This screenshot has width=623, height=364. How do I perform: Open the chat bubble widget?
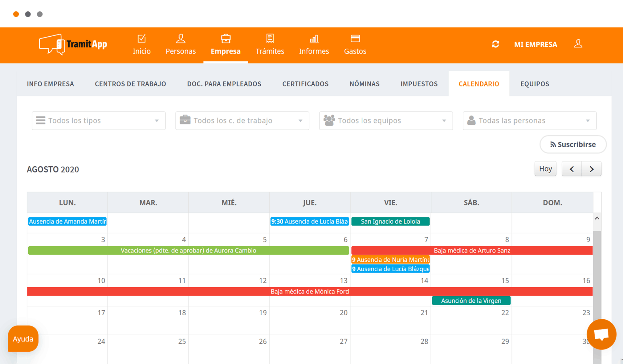pyautogui.click(x=601, y=334)
